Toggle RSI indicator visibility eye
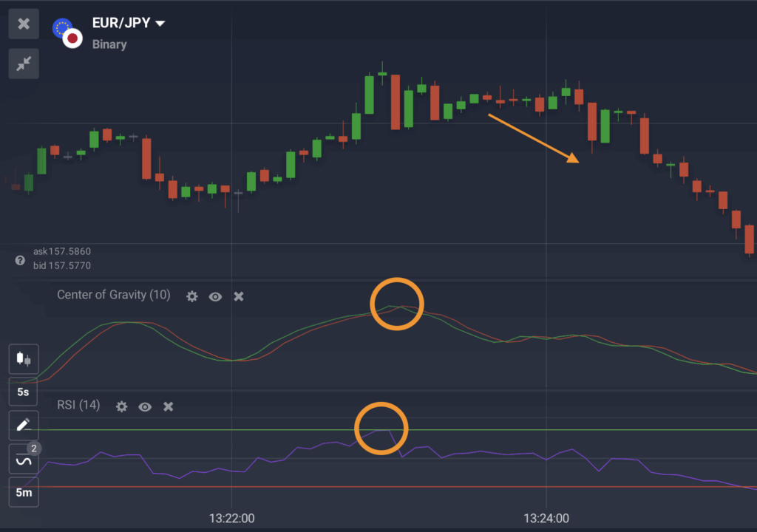The width and height of the screenshot is (757, 532). point(145,406)
